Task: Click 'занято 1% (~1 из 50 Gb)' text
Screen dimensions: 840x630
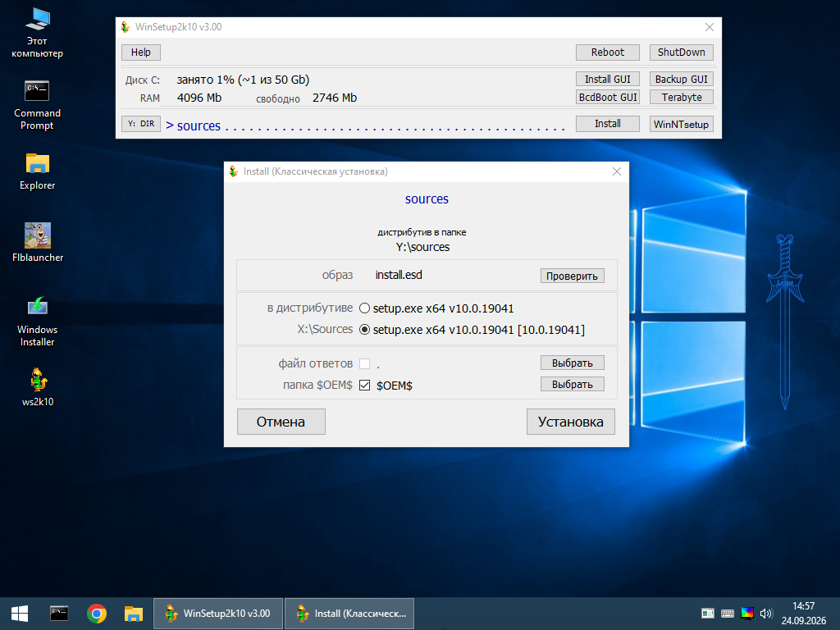Action: 243,80
